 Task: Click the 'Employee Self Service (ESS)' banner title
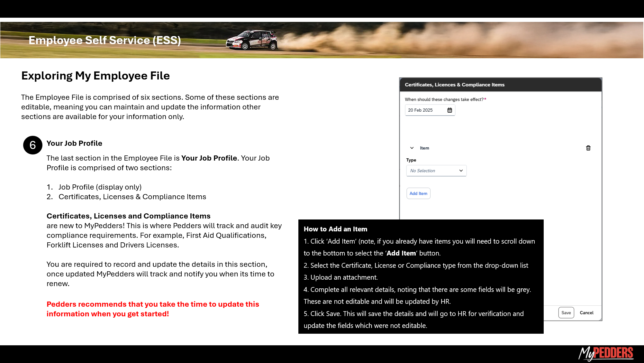[105, 40]
